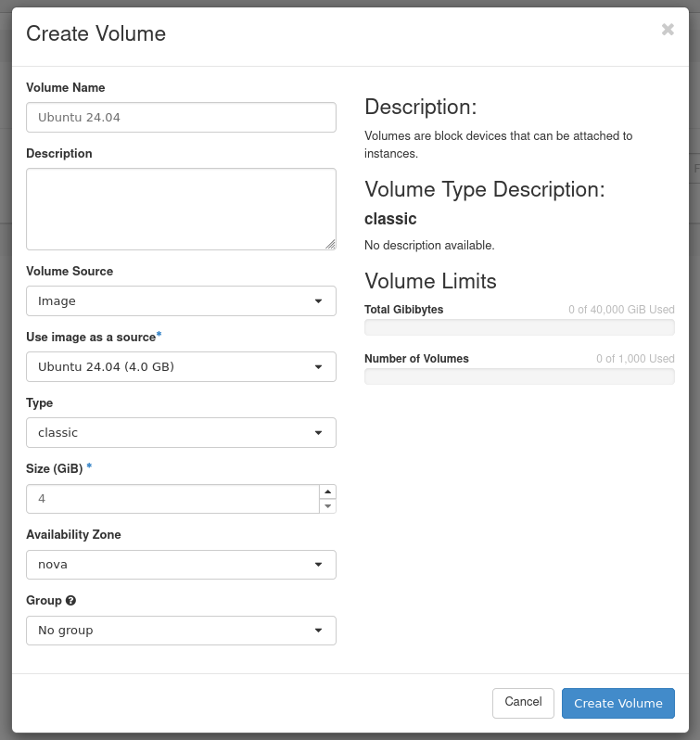The image size is (700, 740).
Task: Click the Number of Volumes usage bar
Action: pyautogui.click(x=519, y=376)
